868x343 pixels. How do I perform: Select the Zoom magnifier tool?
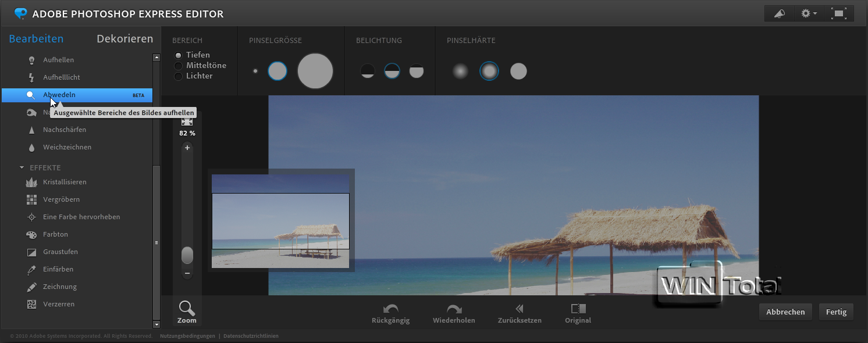pos(187,308)
